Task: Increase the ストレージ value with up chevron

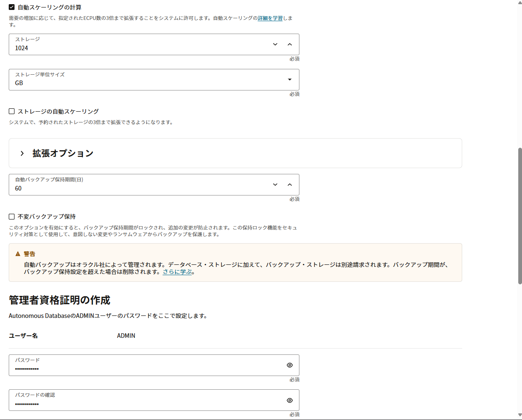Action: pyautogui.click(x=289, y=44)
